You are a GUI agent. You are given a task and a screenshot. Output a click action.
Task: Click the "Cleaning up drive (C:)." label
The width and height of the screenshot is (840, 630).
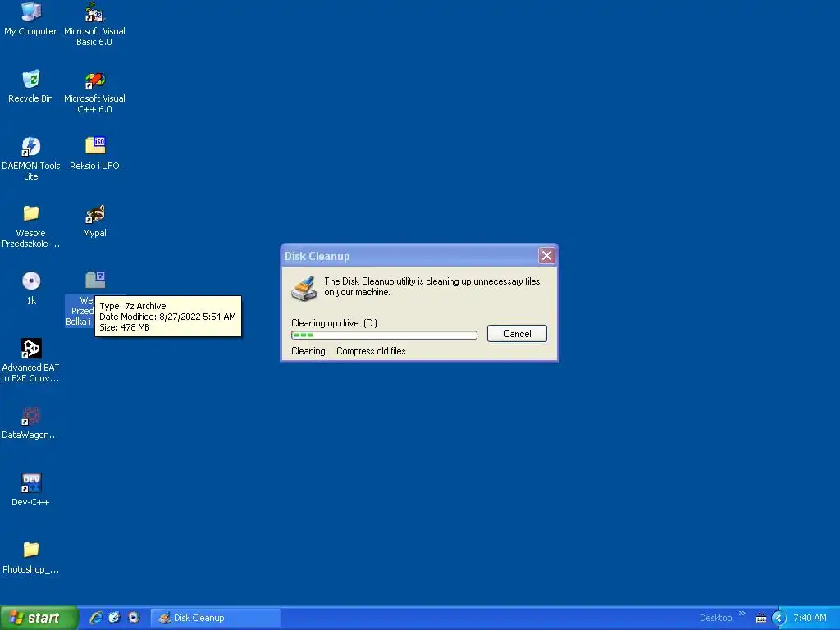[335, 323]
